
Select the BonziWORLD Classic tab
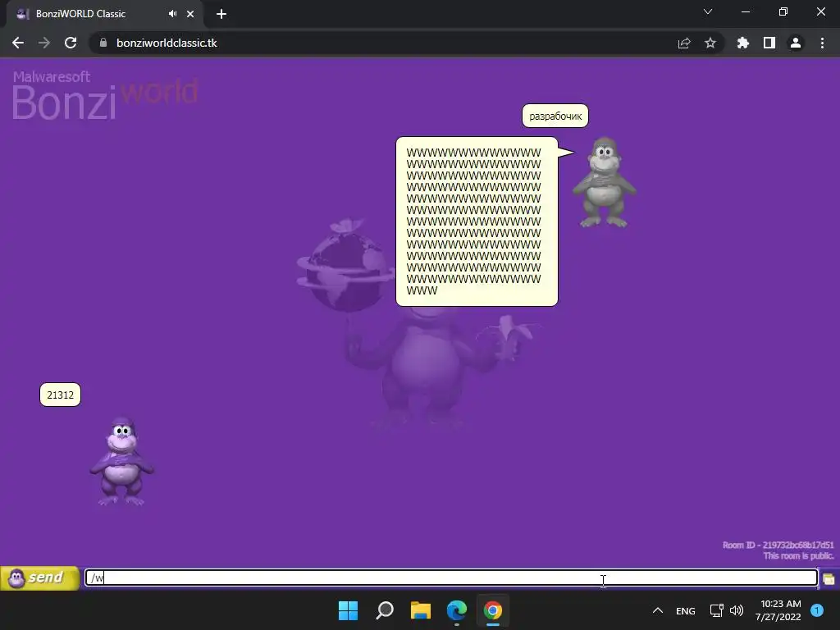[104, 14]
